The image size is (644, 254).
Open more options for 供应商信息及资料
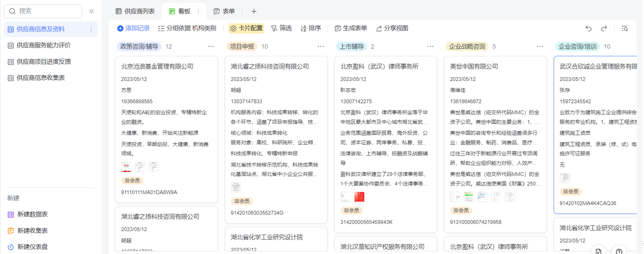coord(91,29)
